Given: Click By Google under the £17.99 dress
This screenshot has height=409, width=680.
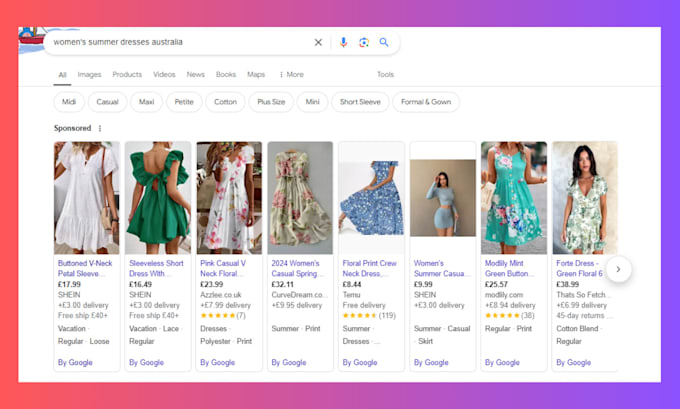Looking at the screenshot, I should (75, 363).
